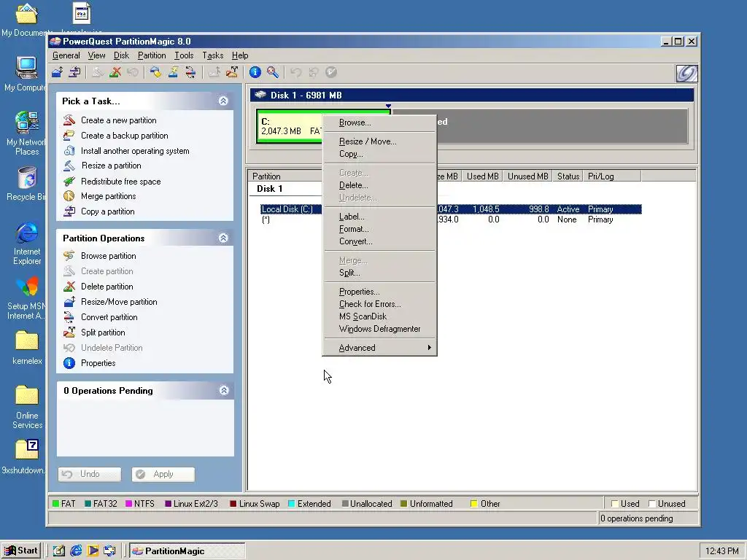Click the Split partition operation icon
The width and height of the screenshot is (747, 560).
[x=69, y=332]
